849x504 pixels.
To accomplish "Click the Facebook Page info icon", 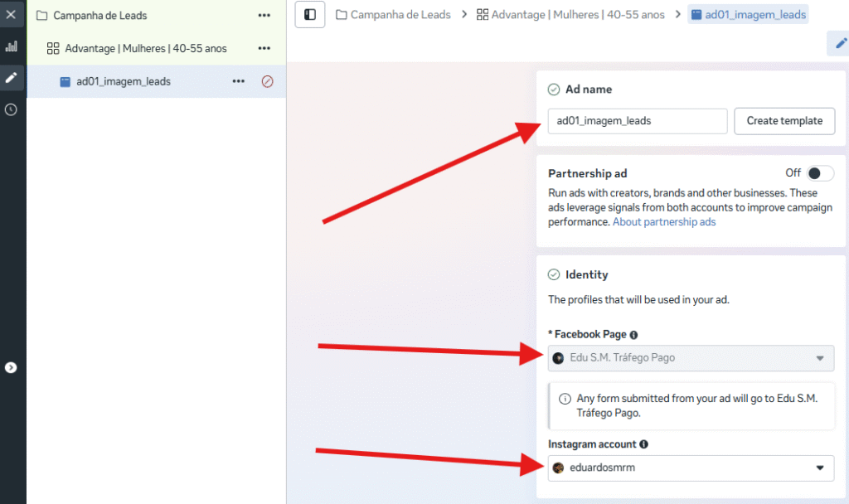I will click(633, 335).
